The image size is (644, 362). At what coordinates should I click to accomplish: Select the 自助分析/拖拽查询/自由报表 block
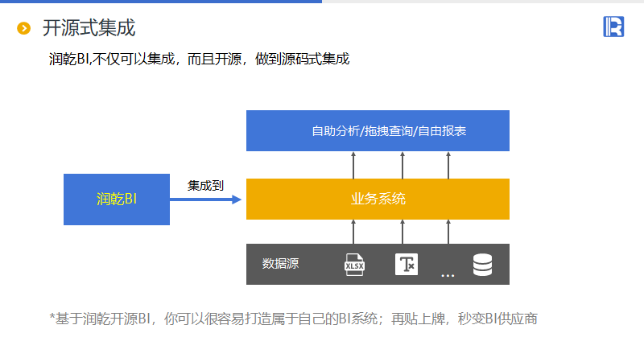click(378, 131)
